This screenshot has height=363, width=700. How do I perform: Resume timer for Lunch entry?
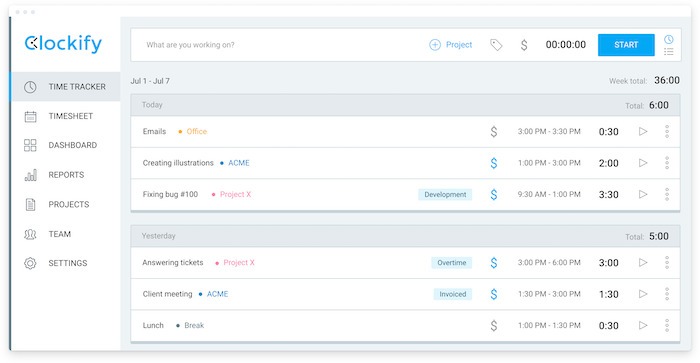[643, 325]
